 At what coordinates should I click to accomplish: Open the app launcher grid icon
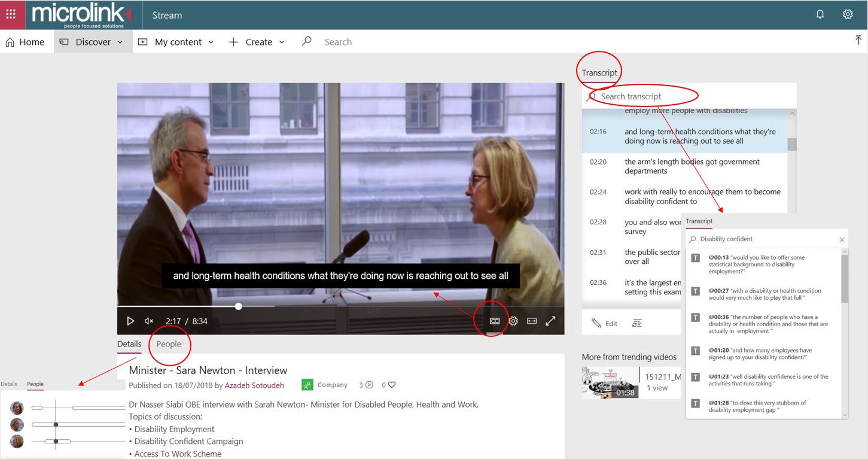[11, 14]
